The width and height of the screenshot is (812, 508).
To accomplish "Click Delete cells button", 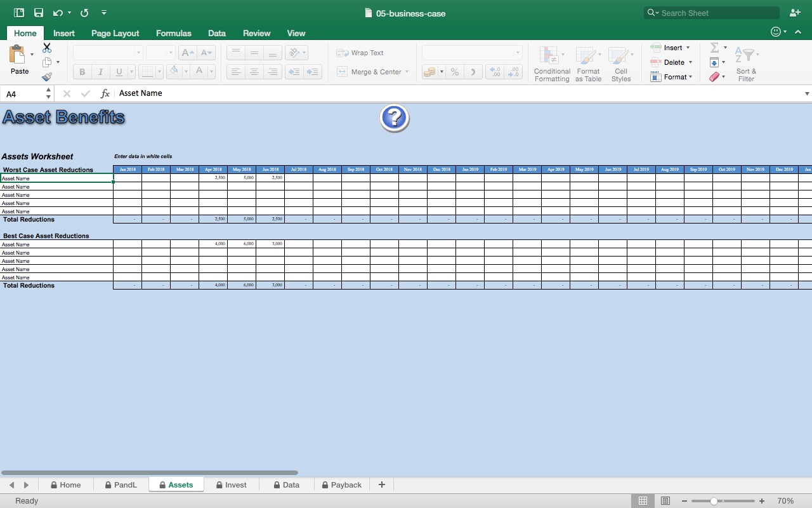I will [x=667, y=62].
